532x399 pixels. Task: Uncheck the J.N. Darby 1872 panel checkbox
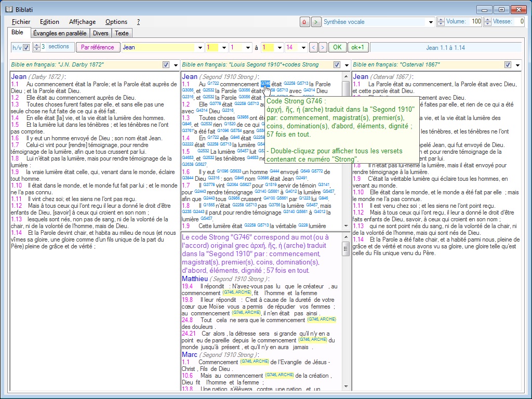tap(166, 65)
